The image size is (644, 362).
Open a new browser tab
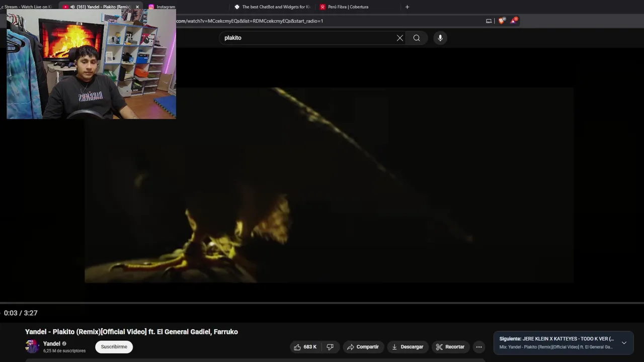tap(407, 7)
